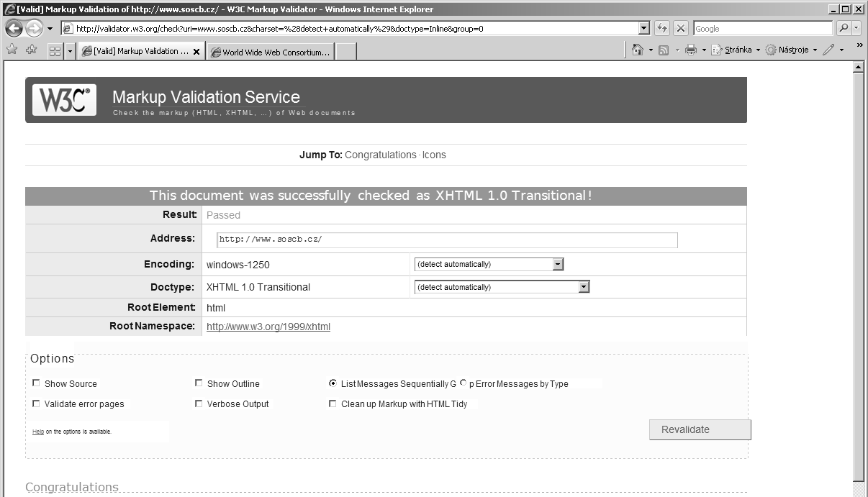Screen dimensions: 868x497
Task: Open the Help link about options
Action: click(38, 432)
